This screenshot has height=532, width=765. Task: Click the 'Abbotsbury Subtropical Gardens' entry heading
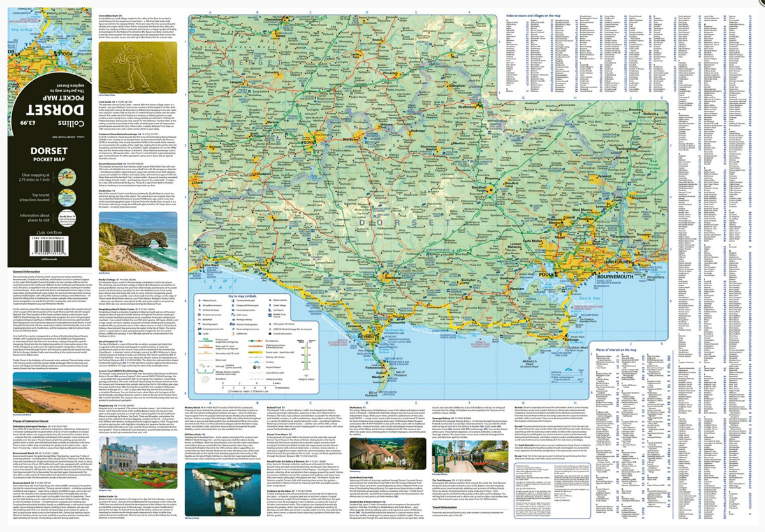(x=30, y=426)
